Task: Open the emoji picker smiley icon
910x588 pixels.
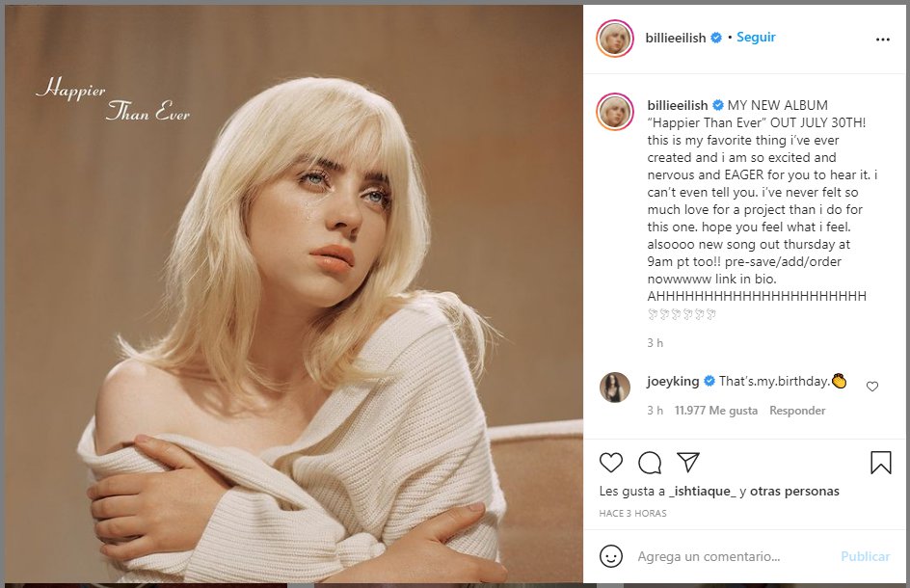Action: point(611,556)
